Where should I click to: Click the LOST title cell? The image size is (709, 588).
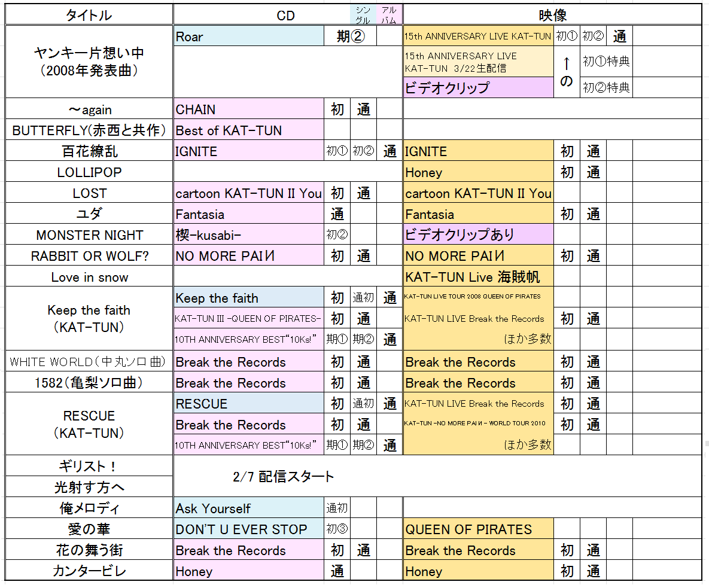point(89,193)
